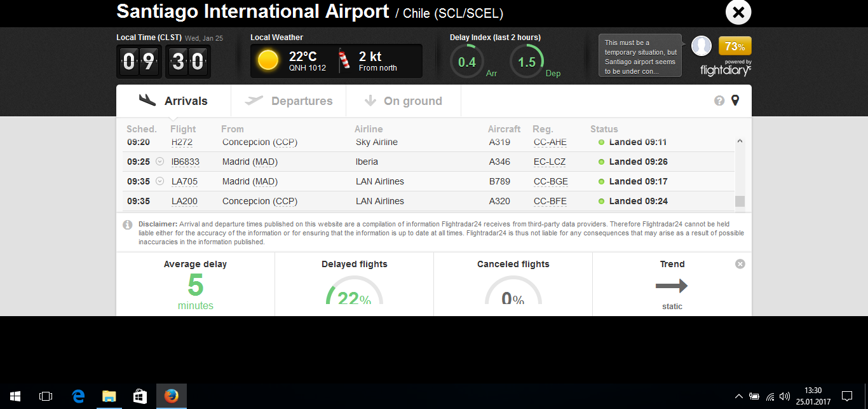Open the Action Center notifications icon

pos(846,396)
